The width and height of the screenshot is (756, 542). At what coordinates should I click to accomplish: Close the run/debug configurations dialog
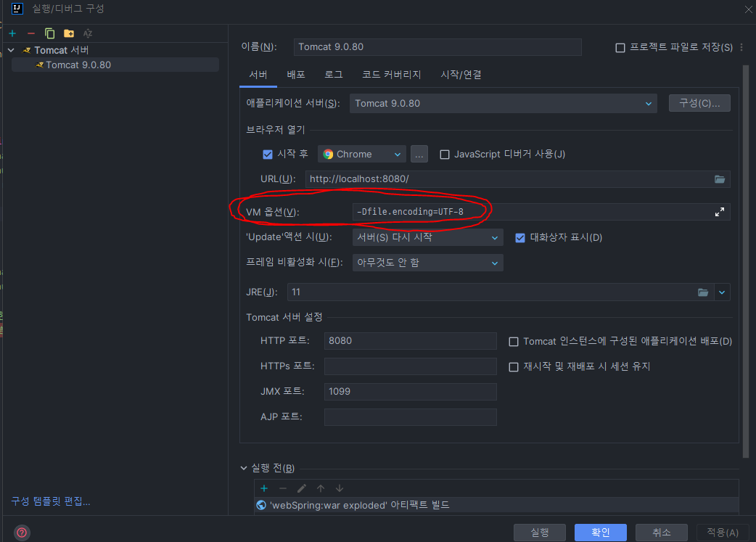tap(748, 9)
